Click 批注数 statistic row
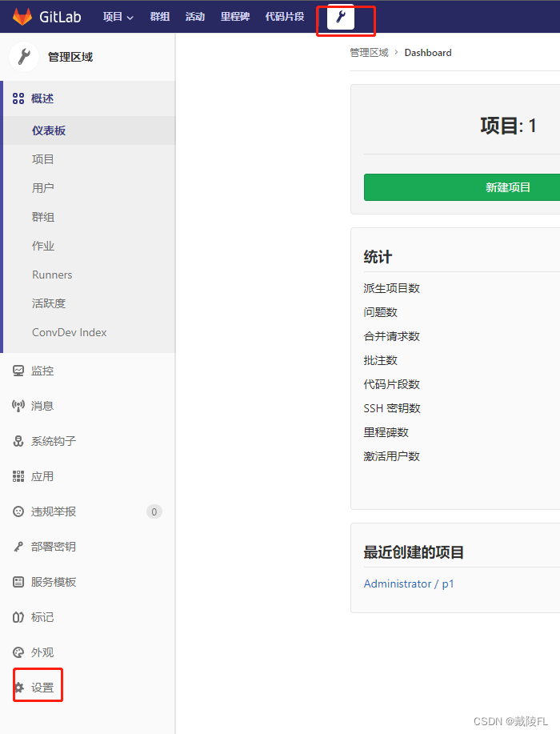The height and width of the screenshot is (734, 560). (x=380, y=360)
